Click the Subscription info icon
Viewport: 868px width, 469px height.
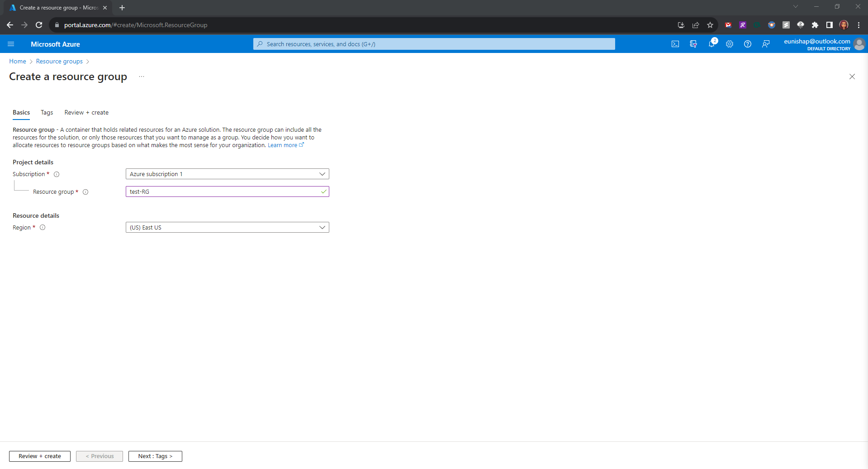pyautogui.click(x=57, y=174)
